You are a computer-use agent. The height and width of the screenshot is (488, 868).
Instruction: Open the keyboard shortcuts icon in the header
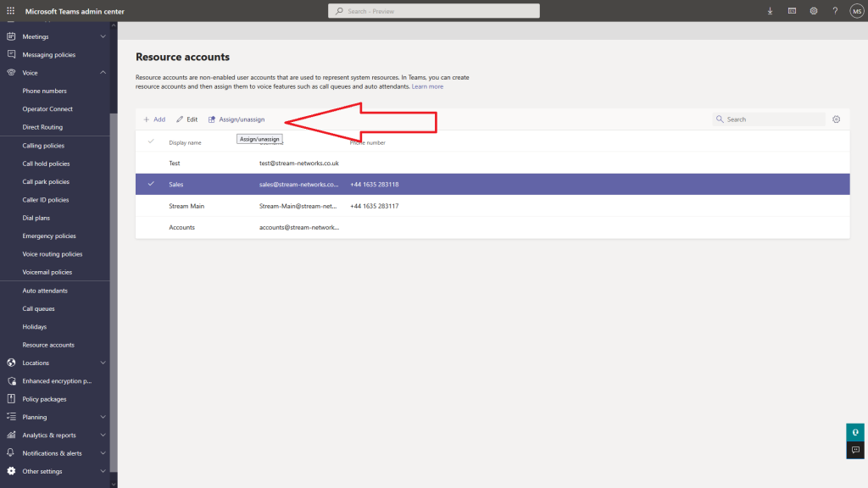coord(791,11)
